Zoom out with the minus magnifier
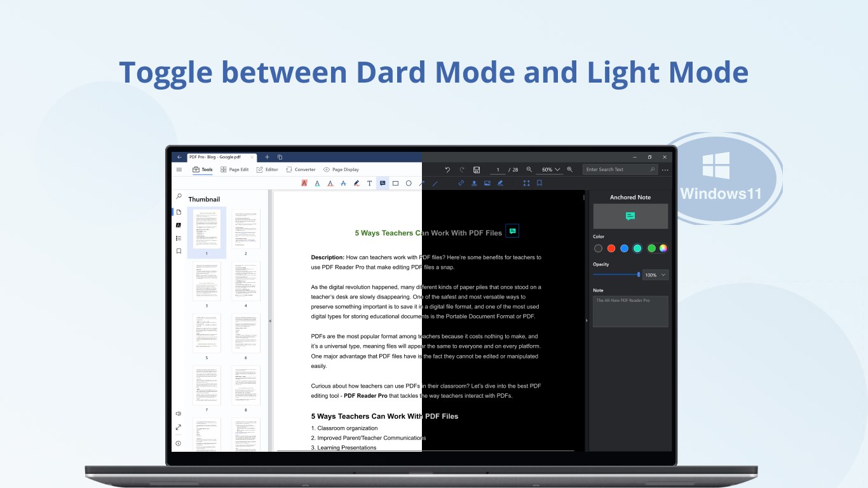868x488 pixels. click(529, 170)
